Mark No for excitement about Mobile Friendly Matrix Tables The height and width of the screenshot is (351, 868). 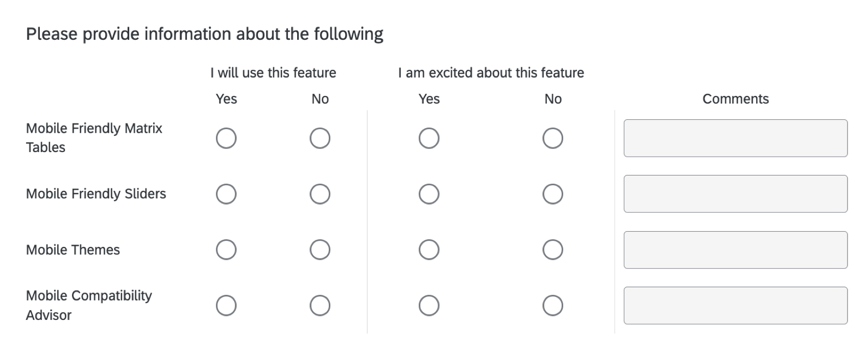(x=552, y=137)
